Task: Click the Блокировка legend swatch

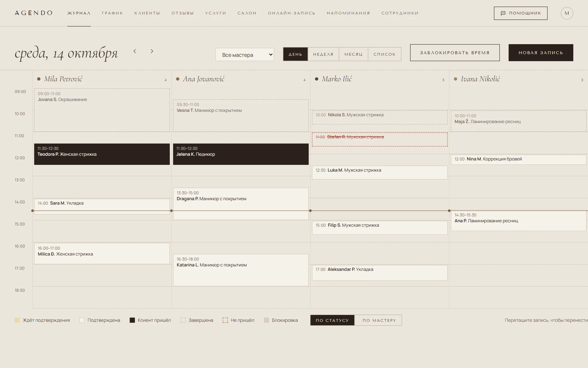Action: pos(266,320)
